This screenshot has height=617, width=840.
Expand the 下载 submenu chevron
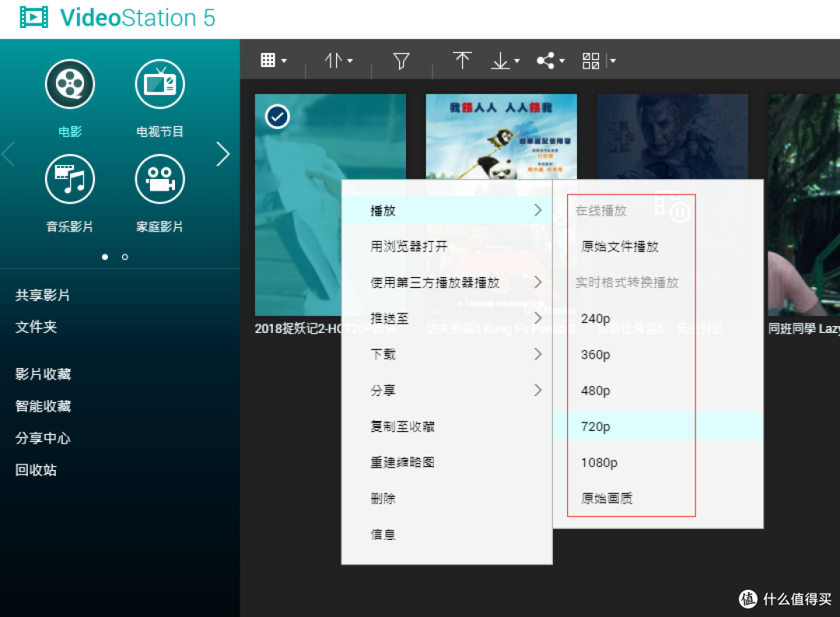click(x=538, y=354)
